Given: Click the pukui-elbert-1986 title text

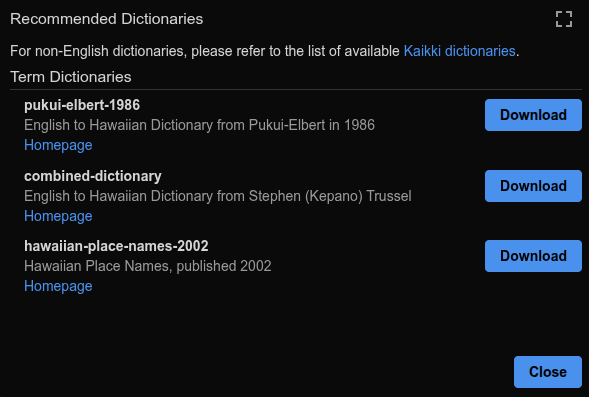Looking at the screenshot, I should [x=82, y=105].
